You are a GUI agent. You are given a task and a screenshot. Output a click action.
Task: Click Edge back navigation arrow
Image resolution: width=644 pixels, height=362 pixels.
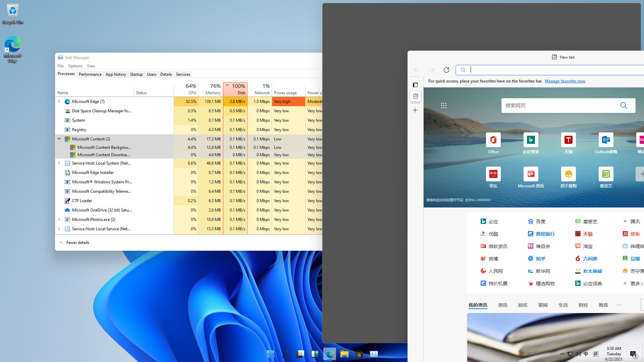[417, 70]
